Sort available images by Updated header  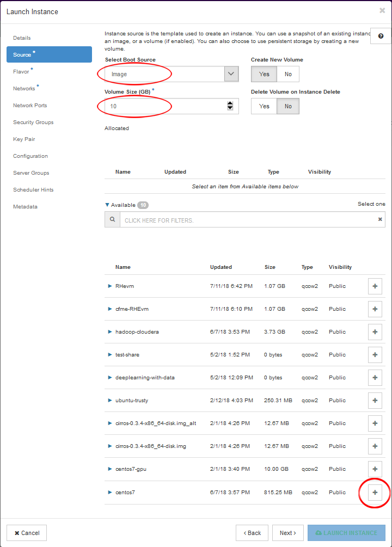pyautogui.click(x=221, y=267)
